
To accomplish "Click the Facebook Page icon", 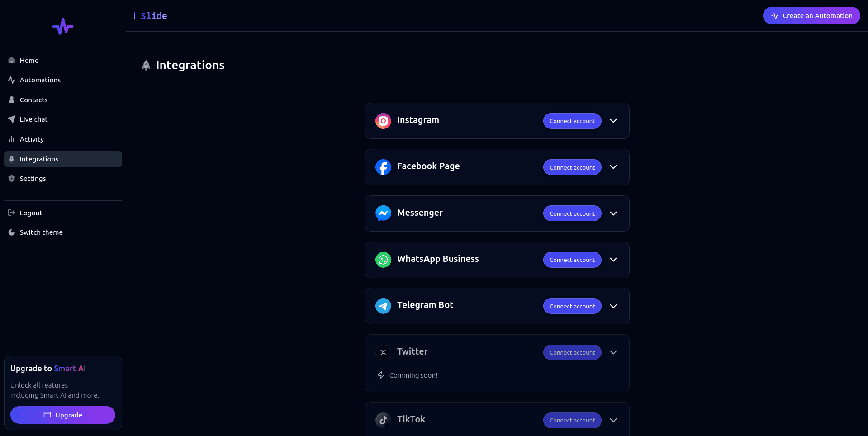I will pos(383,167).
